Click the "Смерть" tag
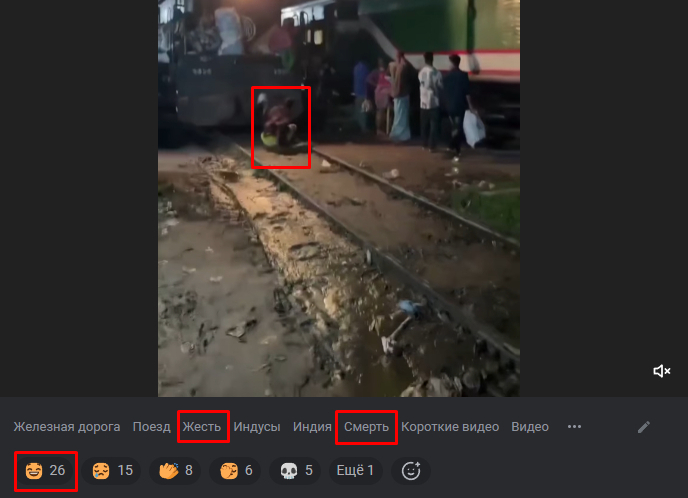 366,427
